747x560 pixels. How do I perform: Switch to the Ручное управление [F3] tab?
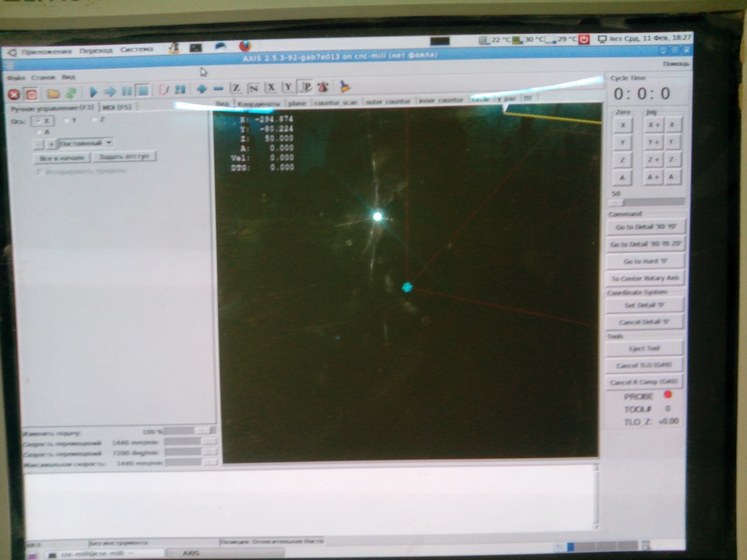[52, 108]
